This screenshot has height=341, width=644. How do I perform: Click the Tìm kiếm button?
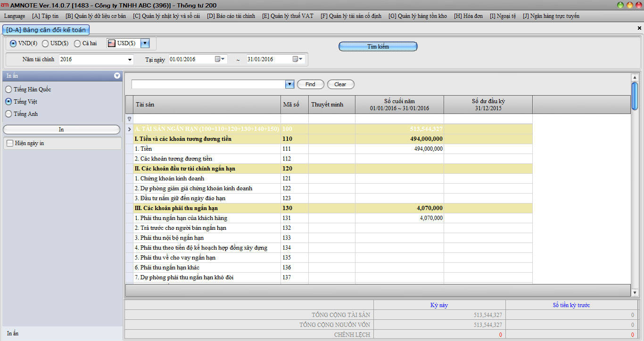pyautogui.click(x=378, y=47)
